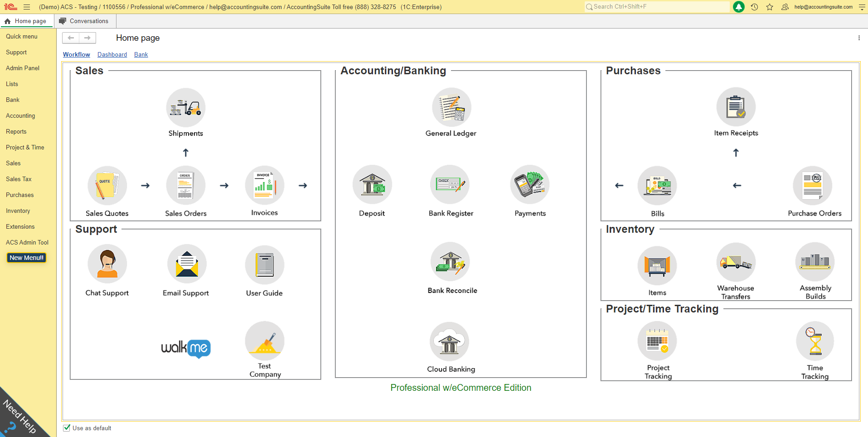
Task: Open Project Tracking icon
Action: 657,341
